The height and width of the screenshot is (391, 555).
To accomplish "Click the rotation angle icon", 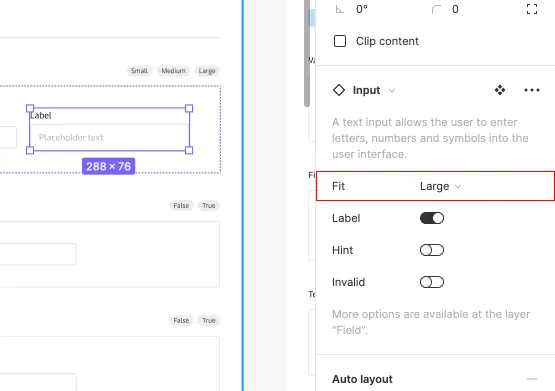I will (339, 9).
